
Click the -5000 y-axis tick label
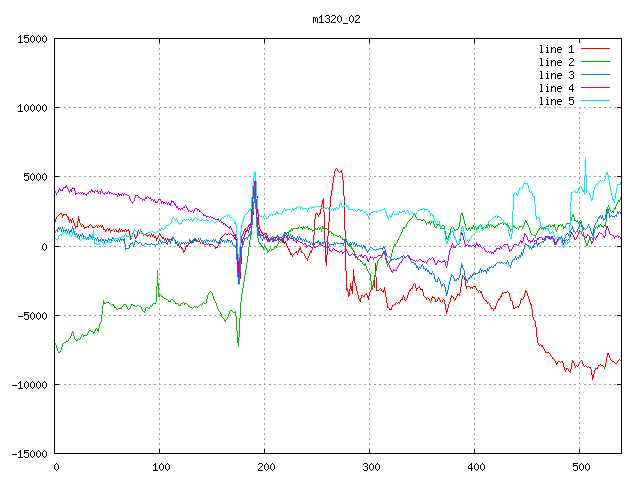click(29, 315)
